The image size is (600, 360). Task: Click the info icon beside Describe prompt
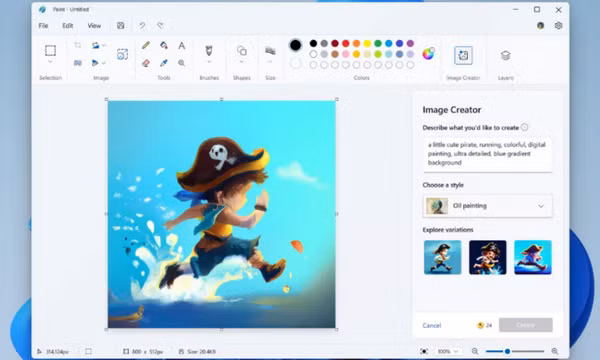coord(525,127)
